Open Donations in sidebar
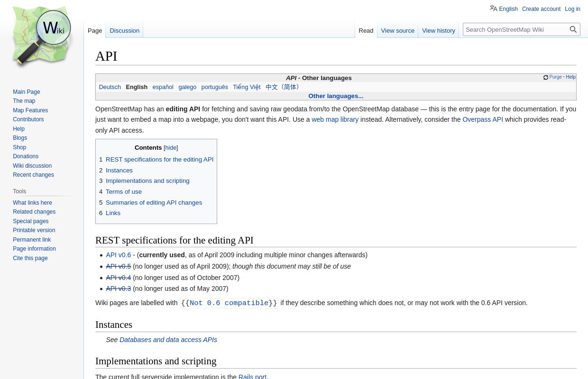 tap(26, 156)
